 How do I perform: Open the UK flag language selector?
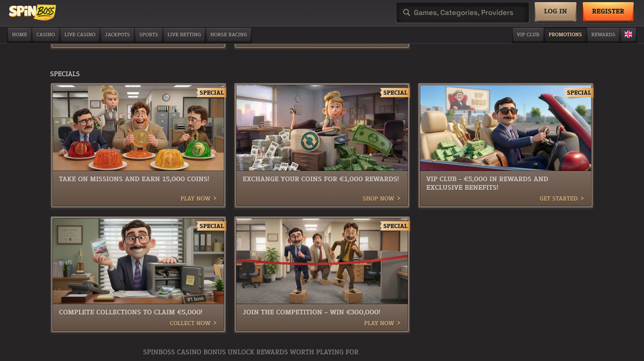tap(628, 34)
